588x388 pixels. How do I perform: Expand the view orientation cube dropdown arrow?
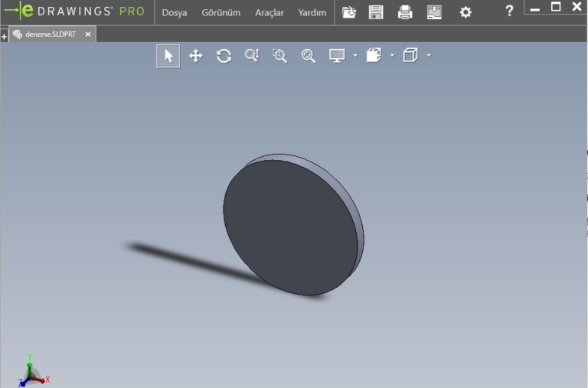[x=429, y=56]
